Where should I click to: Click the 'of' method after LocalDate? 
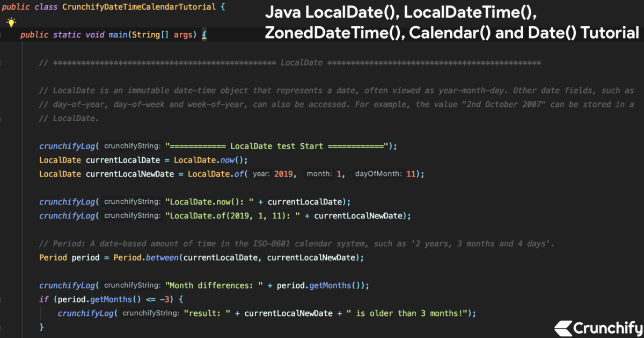(x=239, y=174)
